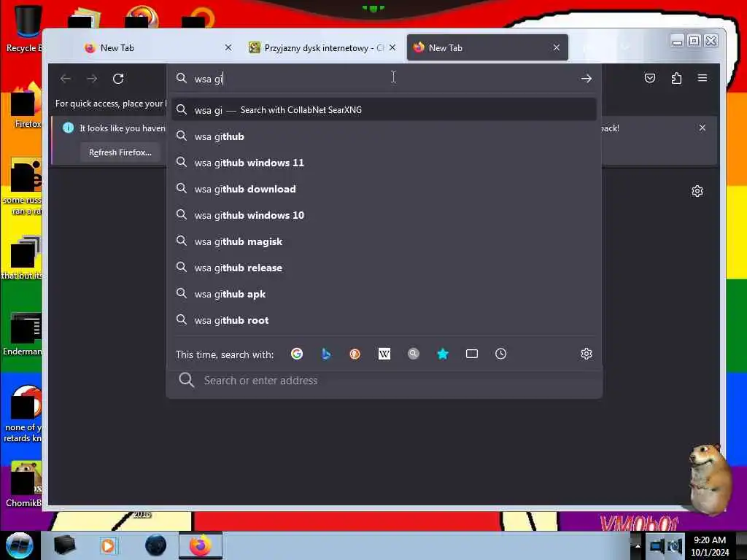This screenshot has height=560, width=747.
Task: Select the Firefox desktop shortcut
Action: click(26, 106)
